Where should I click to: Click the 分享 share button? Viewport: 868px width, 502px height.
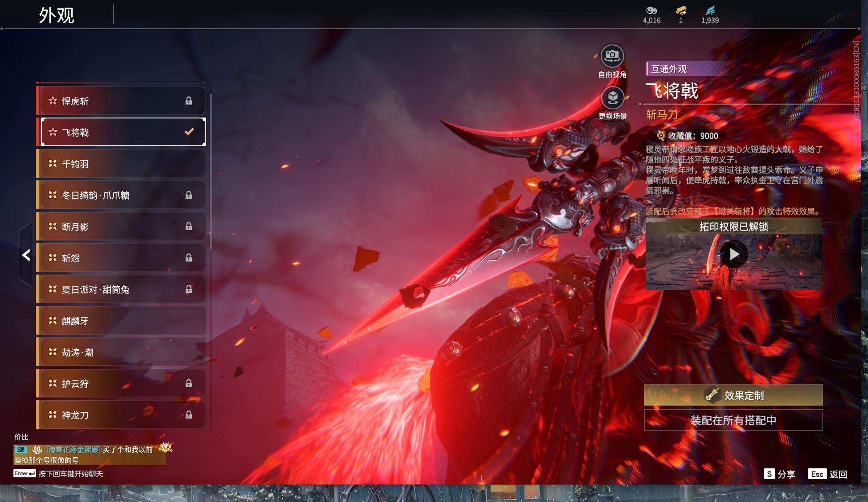click(x=780, y=474)
